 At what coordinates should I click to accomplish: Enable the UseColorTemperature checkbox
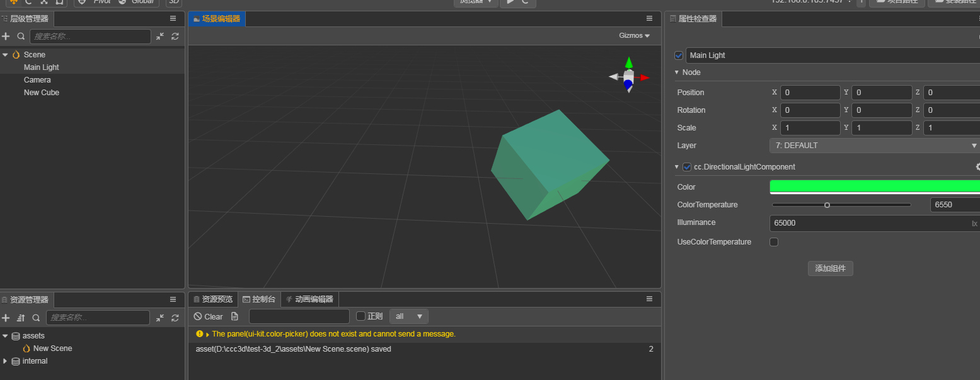point(774,242)
